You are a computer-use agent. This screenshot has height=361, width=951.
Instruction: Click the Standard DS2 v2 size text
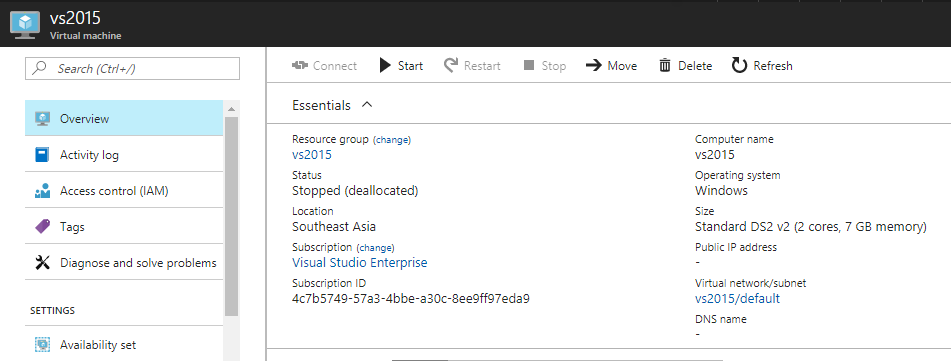pos(811,227)
